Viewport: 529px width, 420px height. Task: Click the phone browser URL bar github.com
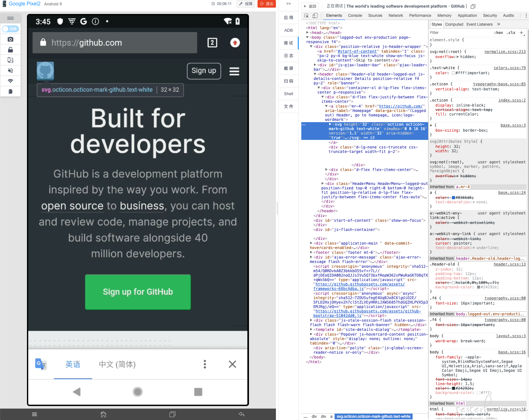tap(115, 43)
